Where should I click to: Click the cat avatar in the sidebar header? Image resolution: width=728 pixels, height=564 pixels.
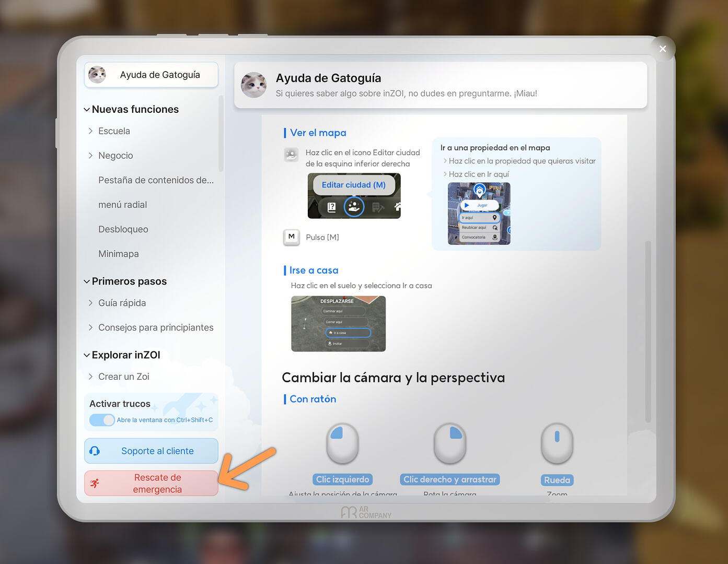click(x=97, y=75)
